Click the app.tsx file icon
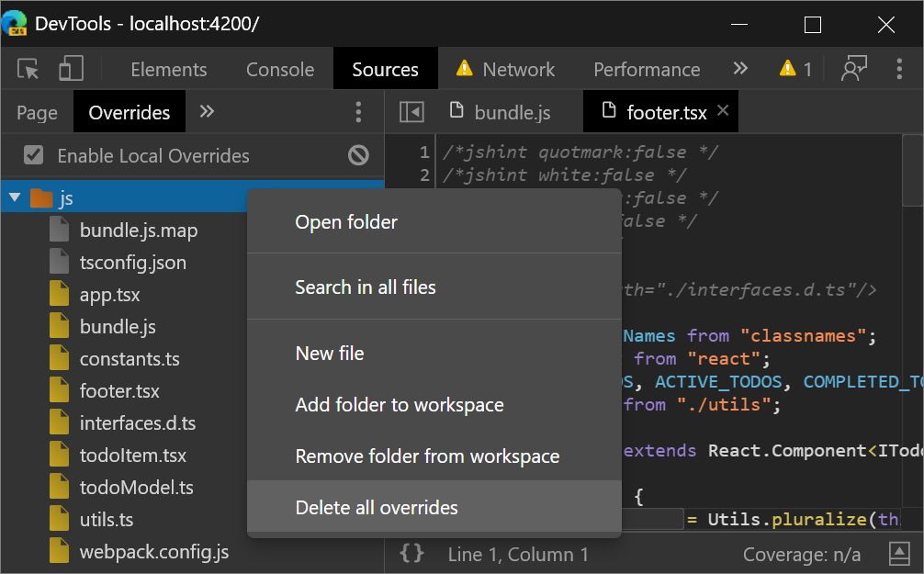This screenshot has width=924, height=574. click(x=59, y=294)
